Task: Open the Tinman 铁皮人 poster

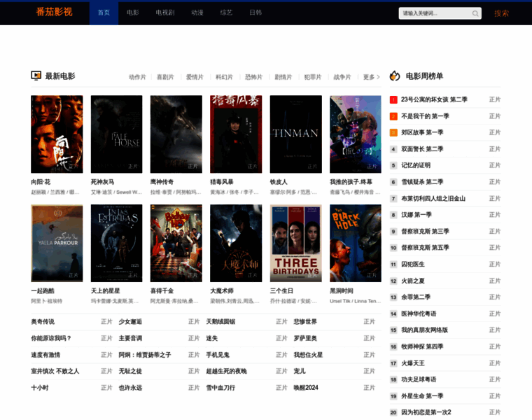Action: pos(296,134)
